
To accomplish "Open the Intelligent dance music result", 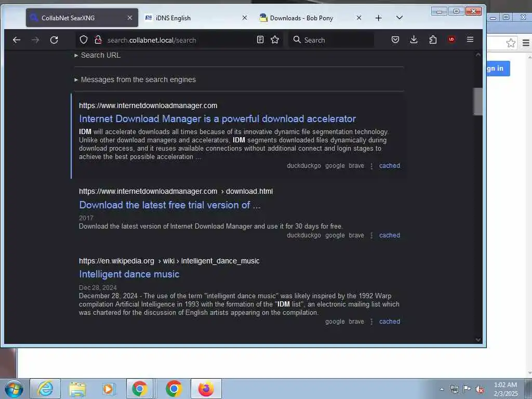I will (x=129, y=274).
